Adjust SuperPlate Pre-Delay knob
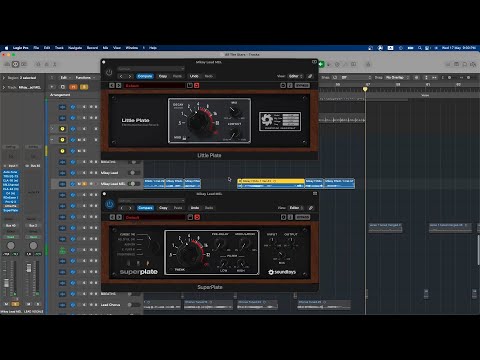480x360 pixels. point(220,245)
